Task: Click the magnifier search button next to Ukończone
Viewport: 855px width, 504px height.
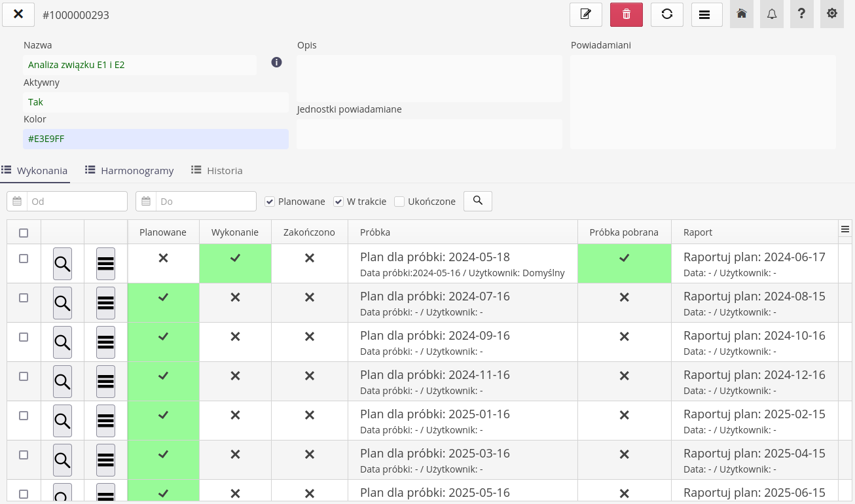Action: 478,201
